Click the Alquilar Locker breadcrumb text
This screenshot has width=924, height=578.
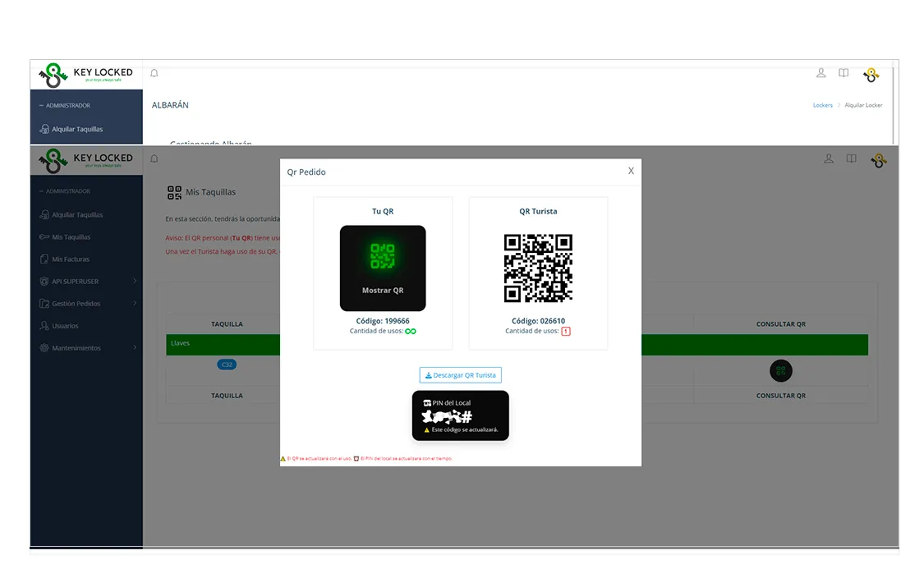point(863,105)
